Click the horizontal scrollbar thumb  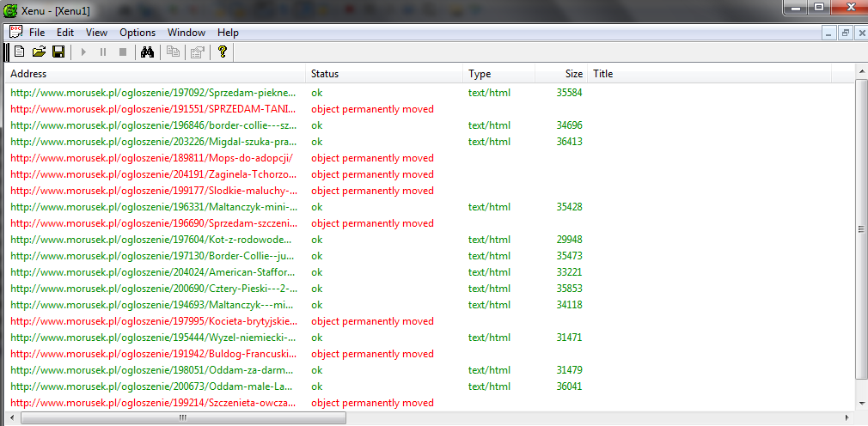click(x=183, y=417)
